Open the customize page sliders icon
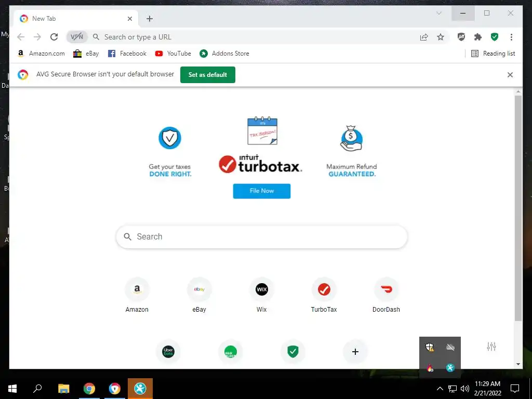Screen dimensions: 532x399 491,347
